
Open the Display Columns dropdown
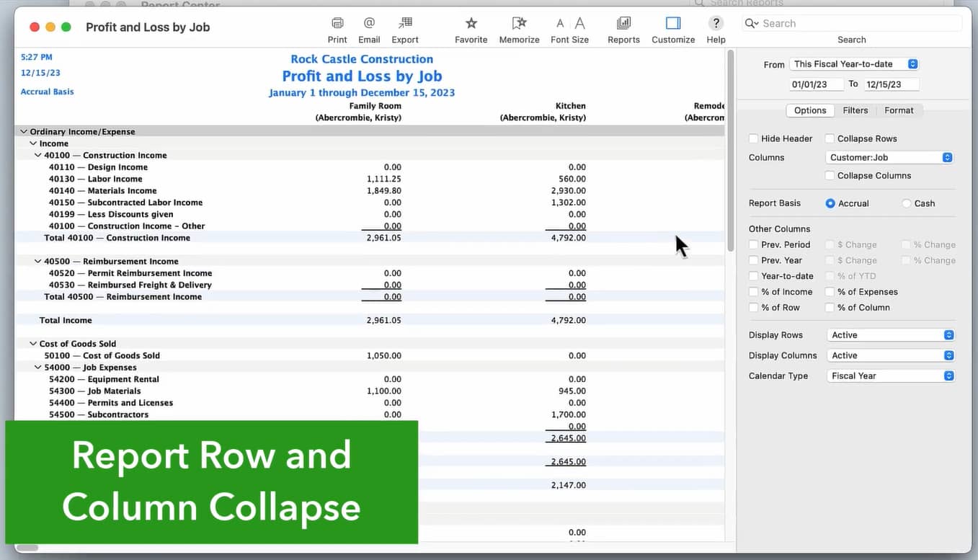click(889, 355)
